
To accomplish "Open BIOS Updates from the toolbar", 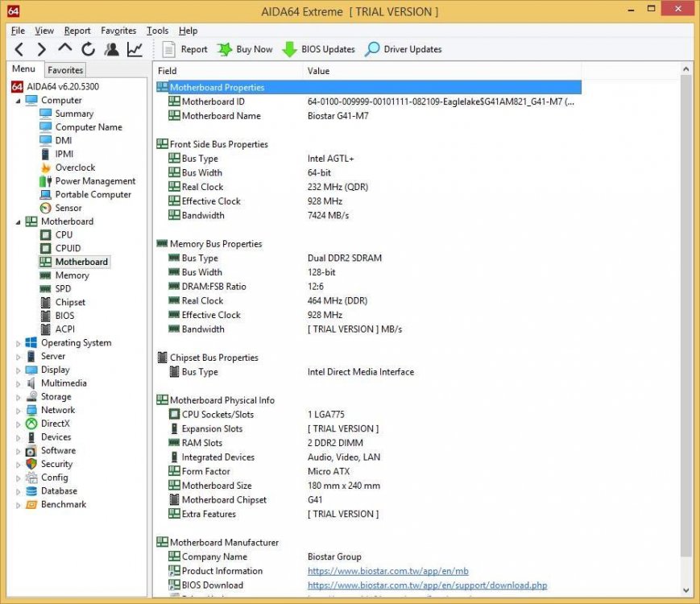I will pyautogui.click(x=318, y=50).
